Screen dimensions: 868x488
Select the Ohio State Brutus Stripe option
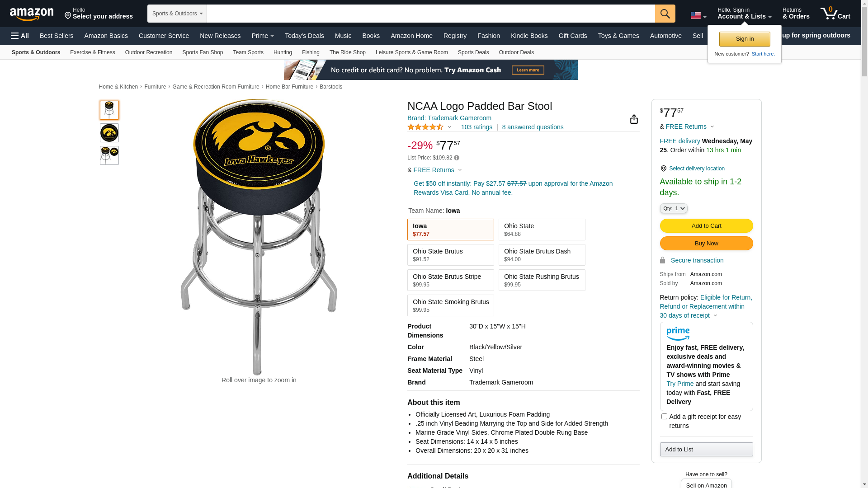[x=450, y=280]
